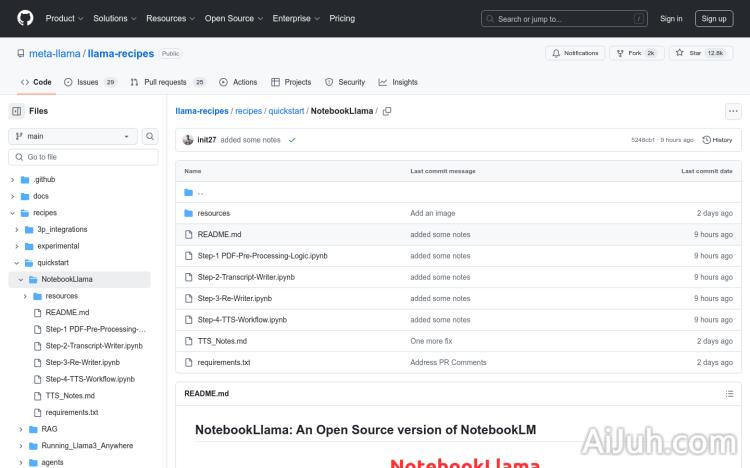Click the GitHub logo icon

[x=25, y=18]
